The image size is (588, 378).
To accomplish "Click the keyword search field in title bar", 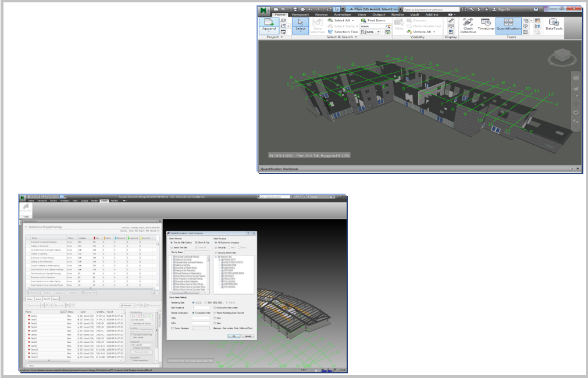I will [x=431, y=9].
